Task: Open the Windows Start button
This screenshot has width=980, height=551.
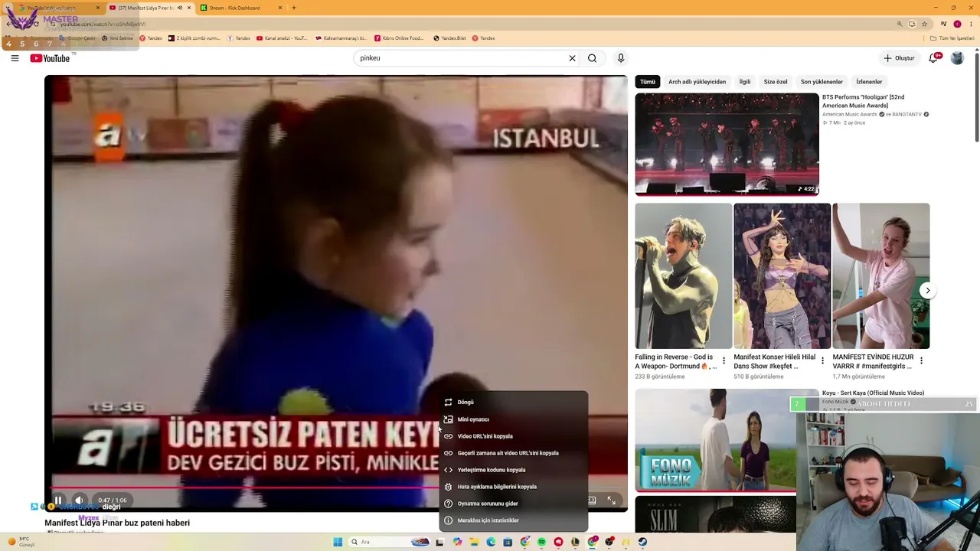Action: [338, 542]
